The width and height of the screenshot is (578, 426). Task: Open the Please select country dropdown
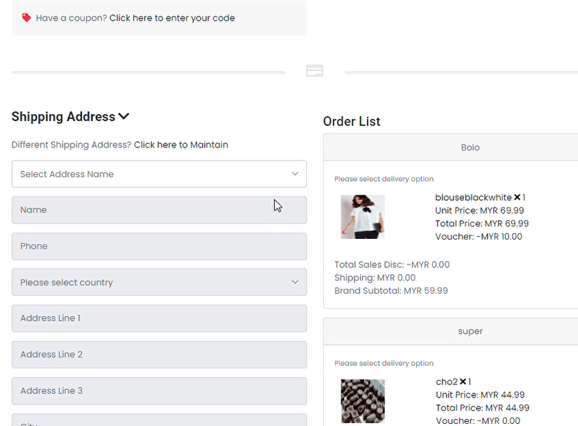coord(159,282)
